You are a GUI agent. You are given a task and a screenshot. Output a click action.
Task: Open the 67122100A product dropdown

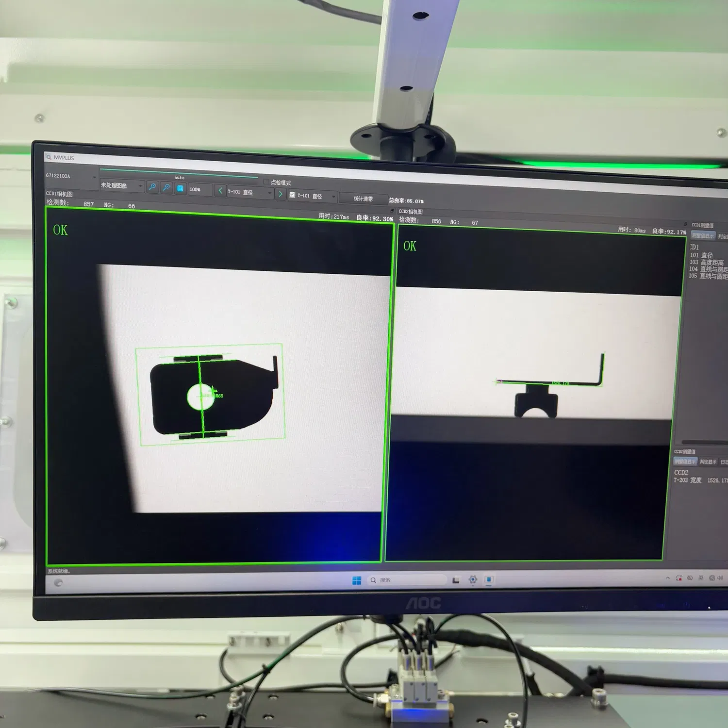click(x=71, y=176)
